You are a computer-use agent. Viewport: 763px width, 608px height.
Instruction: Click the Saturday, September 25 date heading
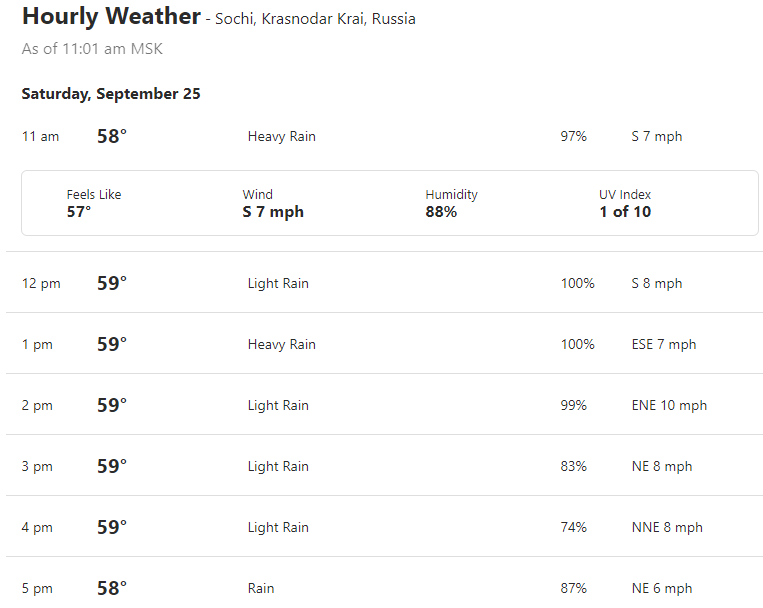(x=111, y=93)
